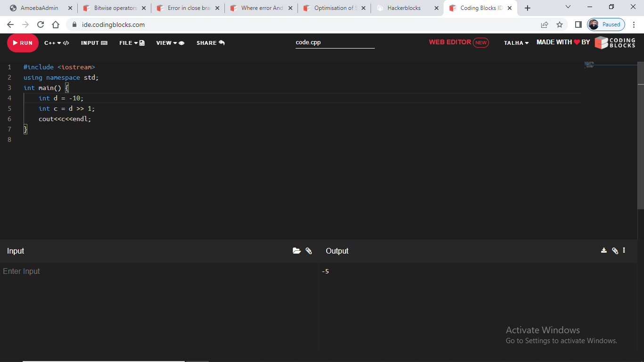The height and width of the screenshot is (362, 644).
Task: Expand the VIEW dropdown menu
Action: pyautogui.click(x=170, y=43)
